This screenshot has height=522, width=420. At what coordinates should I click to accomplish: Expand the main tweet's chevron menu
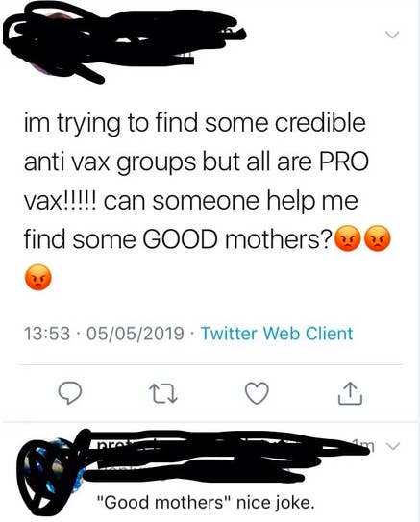393,35
